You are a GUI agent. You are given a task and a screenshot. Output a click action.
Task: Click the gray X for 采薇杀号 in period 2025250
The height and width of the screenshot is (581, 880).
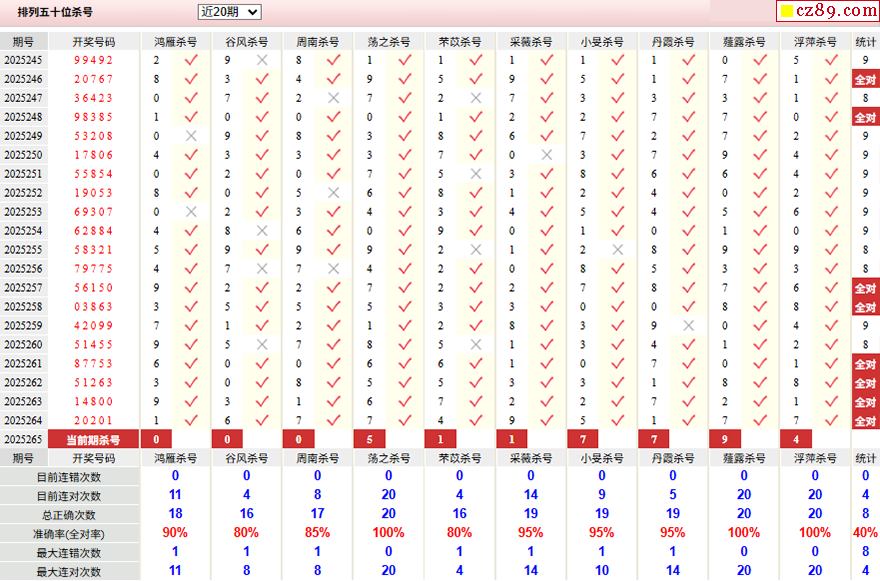(547, 155)
